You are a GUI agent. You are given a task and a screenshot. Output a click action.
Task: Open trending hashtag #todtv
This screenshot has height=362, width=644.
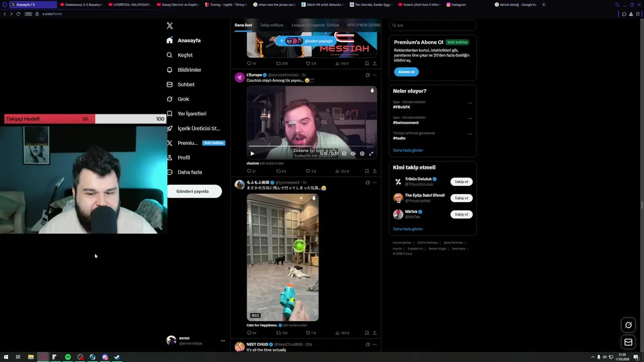click(399, 138)
